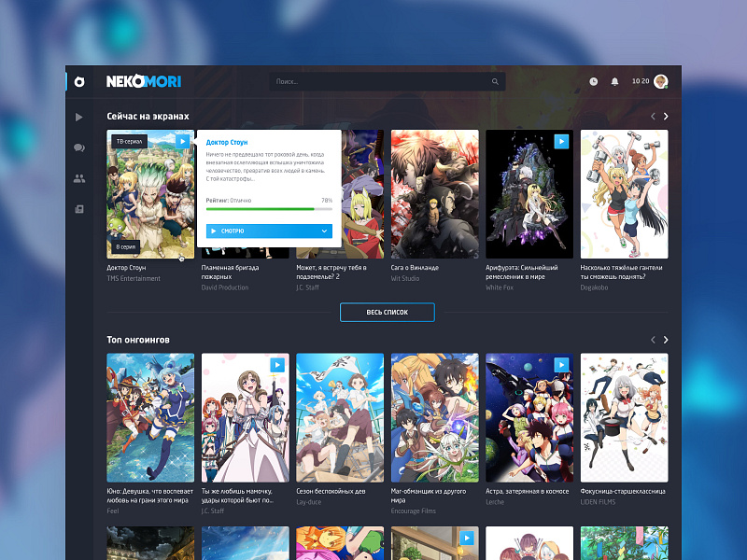This screenshot has width=747, height=560.
Task: Open notifications via bell icon
Action: (614, 81)
